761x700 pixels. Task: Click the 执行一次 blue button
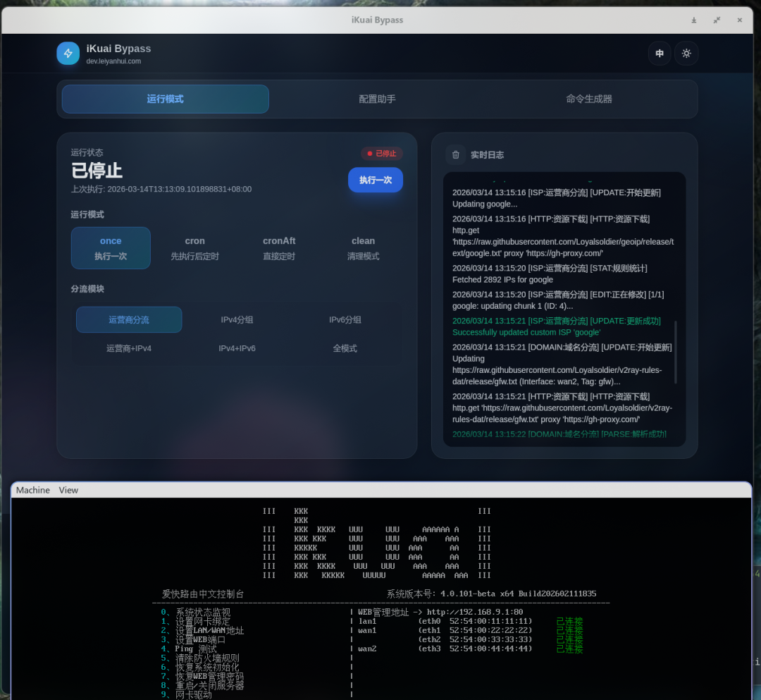tap(376, 180)
